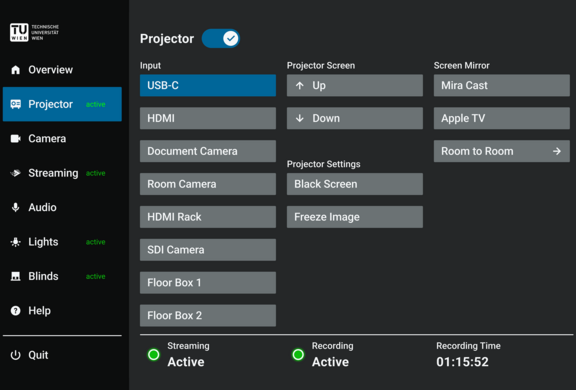Select HDMI input
The image size is (576, 390).
coord(208,118)
